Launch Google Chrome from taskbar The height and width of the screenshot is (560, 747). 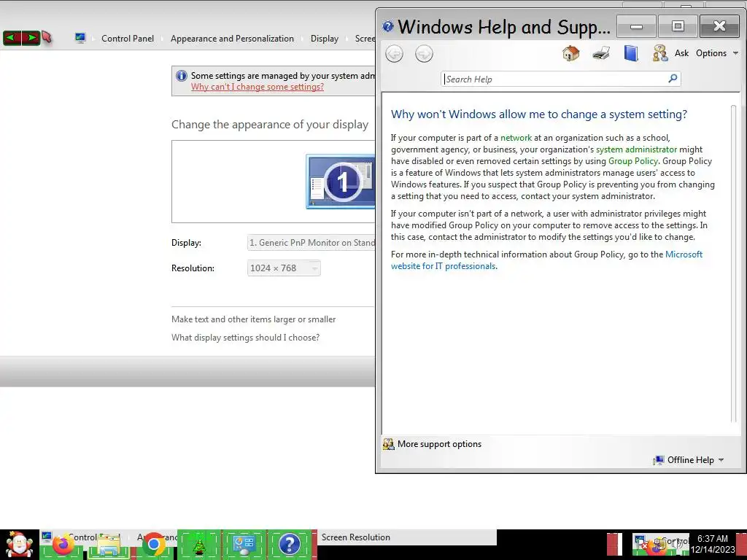pyautogui.click(x=153, y=544)
